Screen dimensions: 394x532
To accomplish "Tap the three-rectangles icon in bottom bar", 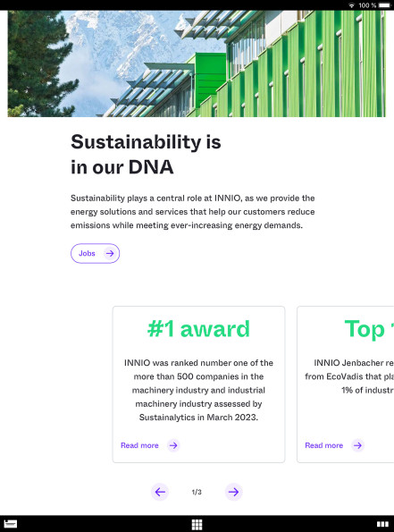I will click(x=382, y=524).
